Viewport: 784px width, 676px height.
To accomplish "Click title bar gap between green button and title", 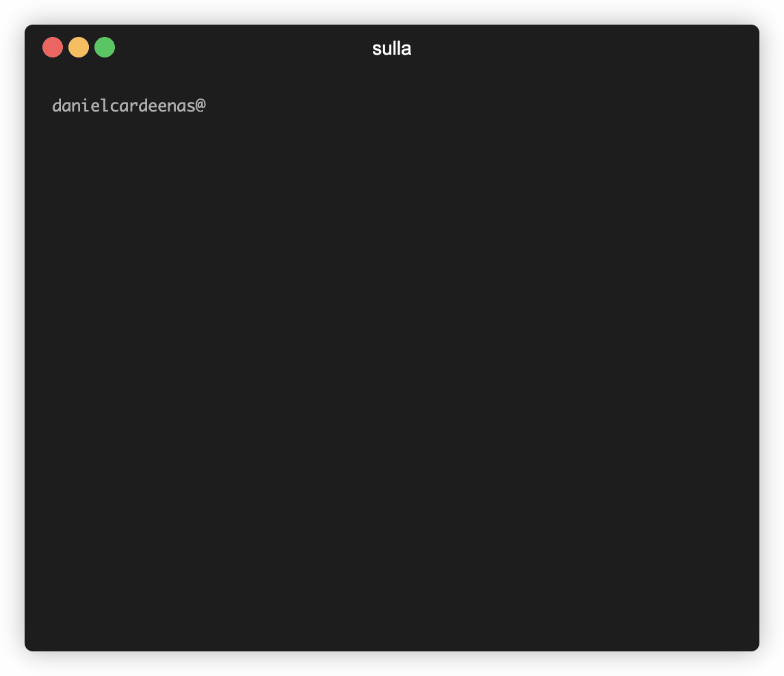I will 242,49.
